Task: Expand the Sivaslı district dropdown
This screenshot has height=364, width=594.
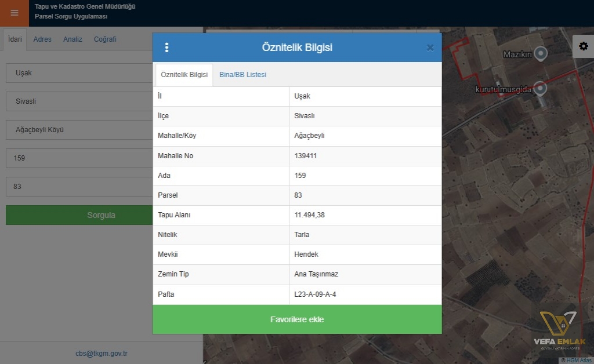Action: click(79, 101)
